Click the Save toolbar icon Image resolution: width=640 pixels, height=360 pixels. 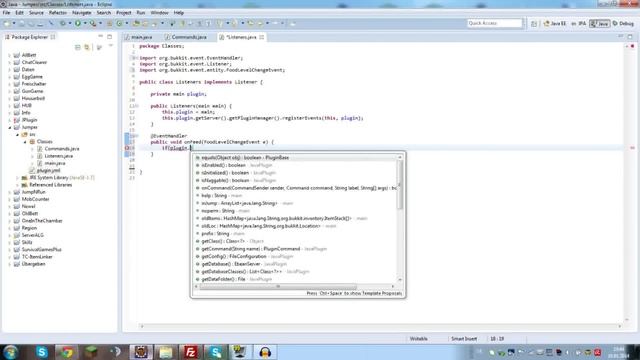[x=22, y=24]
